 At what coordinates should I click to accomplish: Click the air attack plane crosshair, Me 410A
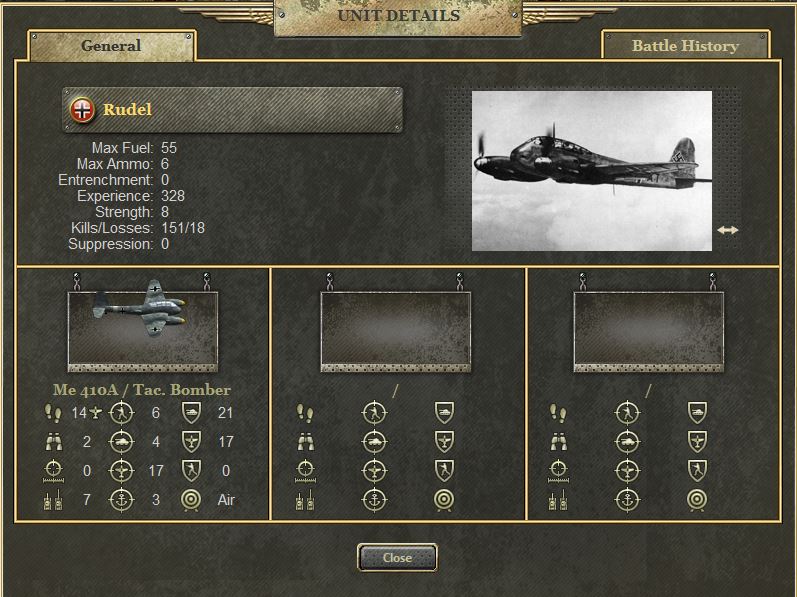point(122,471)
